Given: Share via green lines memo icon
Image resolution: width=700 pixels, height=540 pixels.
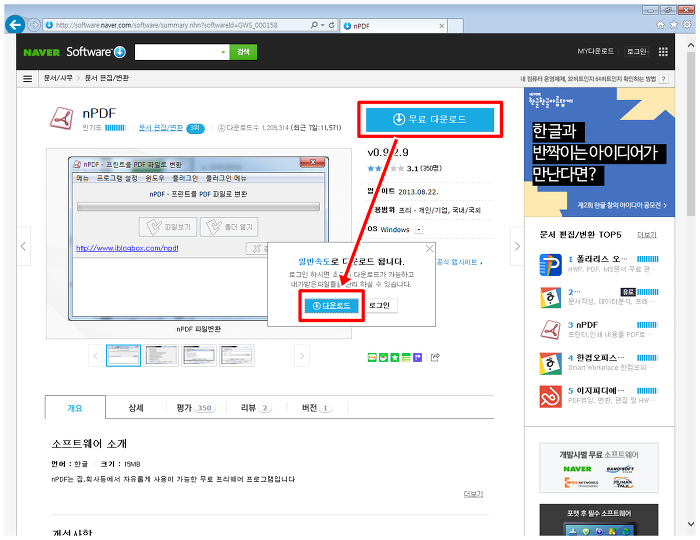Looking at the screenshot, I should tap(406, 357).
